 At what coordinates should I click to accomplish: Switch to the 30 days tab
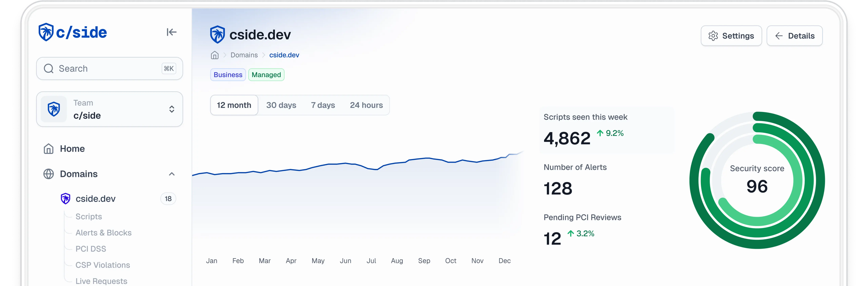coord(281,105)
